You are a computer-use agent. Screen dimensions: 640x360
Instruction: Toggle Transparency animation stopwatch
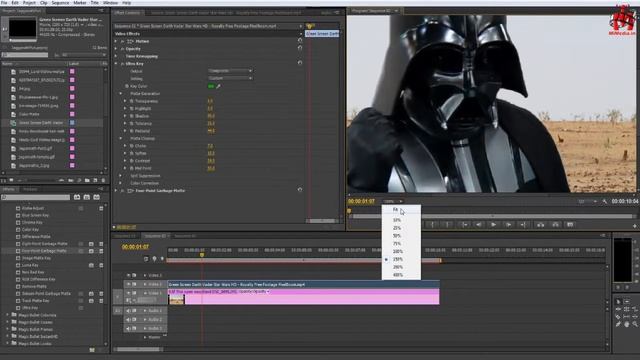(132, 101)
